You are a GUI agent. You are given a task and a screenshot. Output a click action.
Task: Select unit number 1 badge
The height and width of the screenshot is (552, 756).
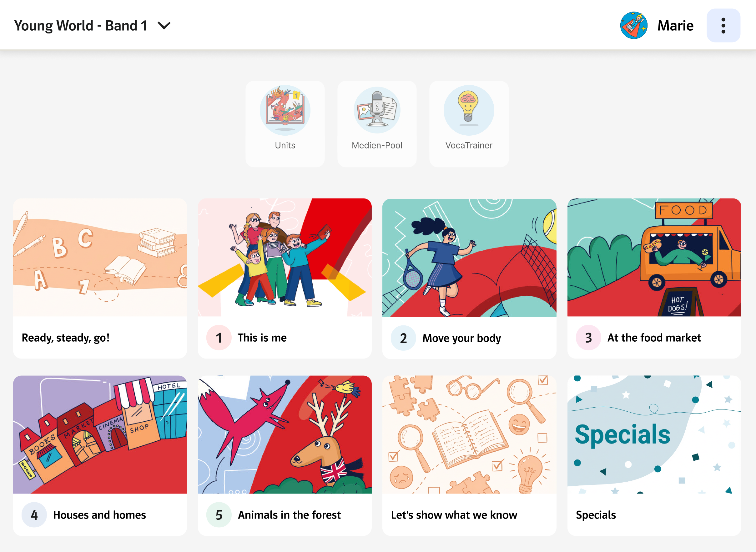pyautogui.click(x=219, y=338)
